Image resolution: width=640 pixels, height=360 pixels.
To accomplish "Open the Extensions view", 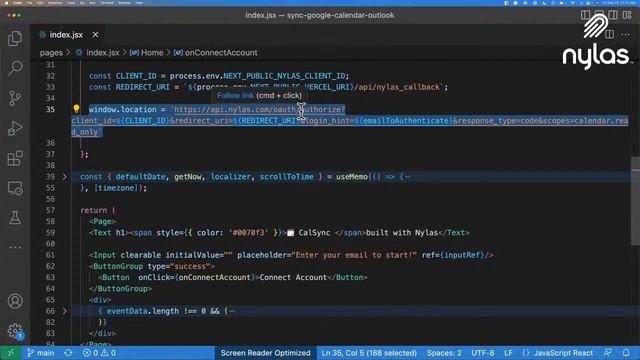I will click(x=15, y=158).
